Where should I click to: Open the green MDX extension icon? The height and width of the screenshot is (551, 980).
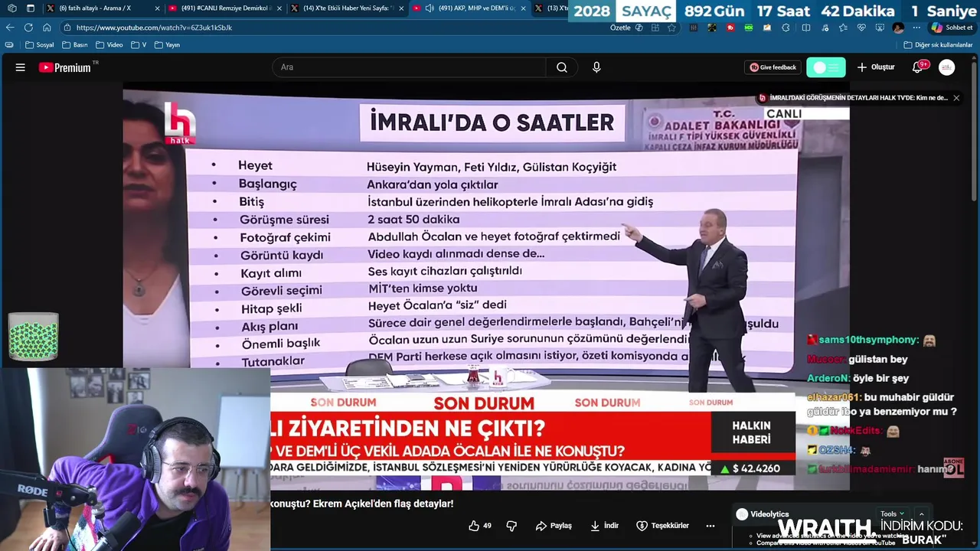tap(749, 28)
